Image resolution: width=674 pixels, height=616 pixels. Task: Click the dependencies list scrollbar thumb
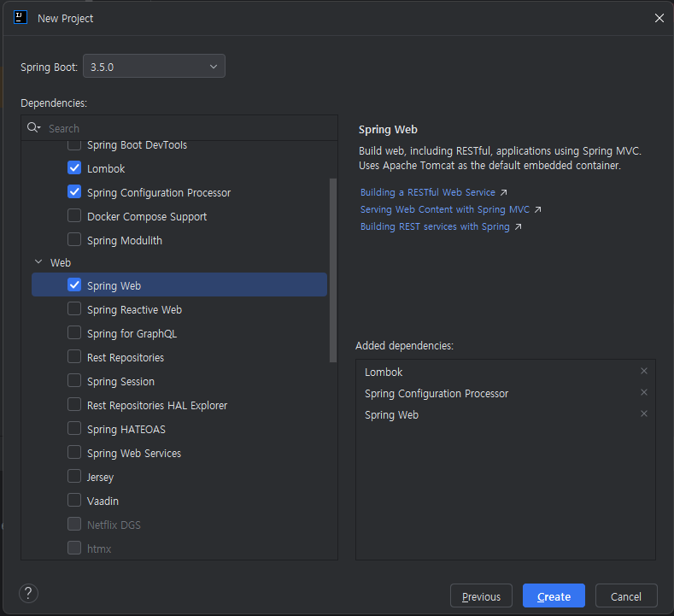pos(332,270)
